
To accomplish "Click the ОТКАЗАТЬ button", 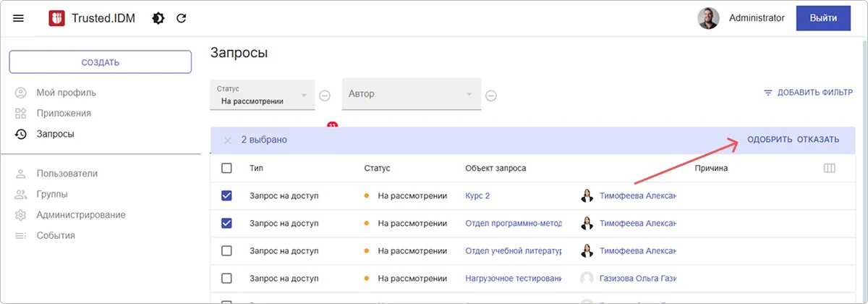I will [817, 140].
